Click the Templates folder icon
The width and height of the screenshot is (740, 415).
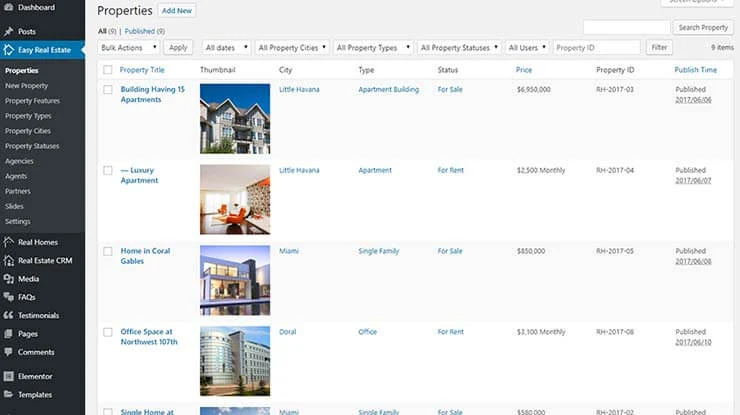tap(8, 394)
